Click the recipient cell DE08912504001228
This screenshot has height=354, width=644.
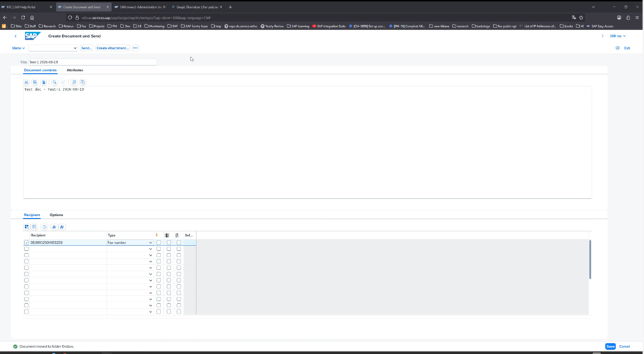(x=68, y=243)
